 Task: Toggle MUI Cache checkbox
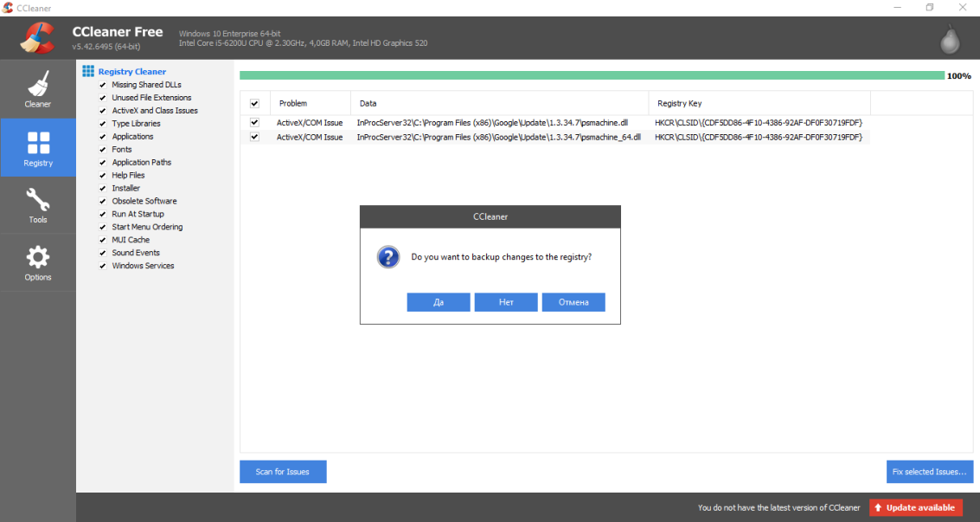[103, 240]
